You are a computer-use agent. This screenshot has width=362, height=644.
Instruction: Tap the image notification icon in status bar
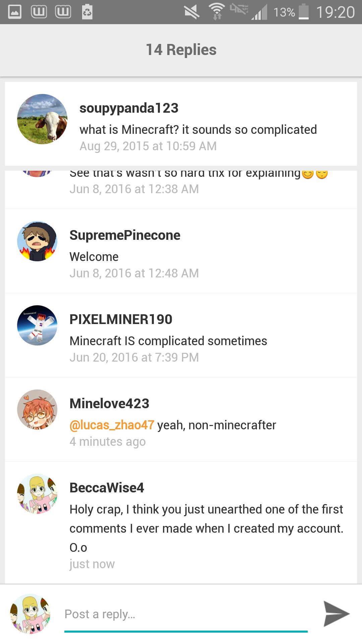[15, 12]
